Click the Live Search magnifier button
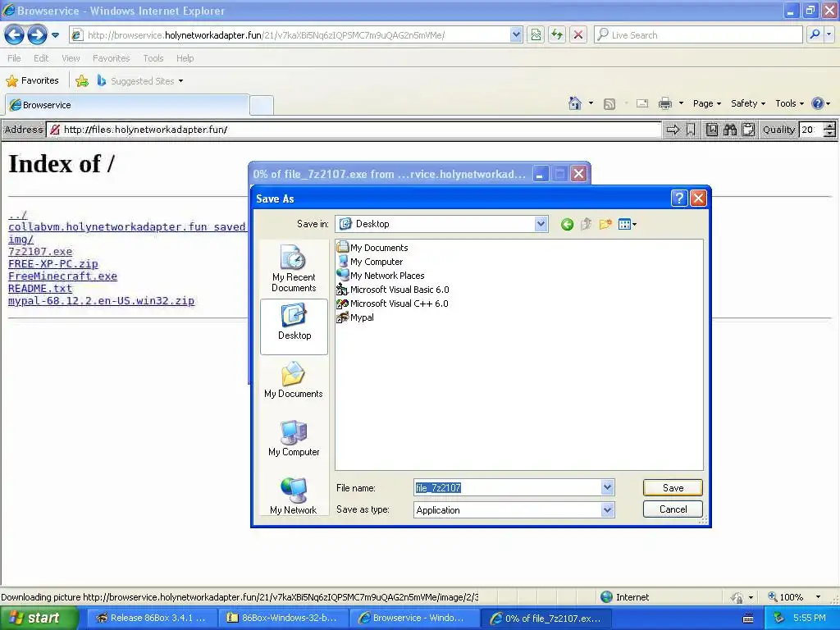The height and width of the screenshot is (630, 840). click(x=815, y=34)
